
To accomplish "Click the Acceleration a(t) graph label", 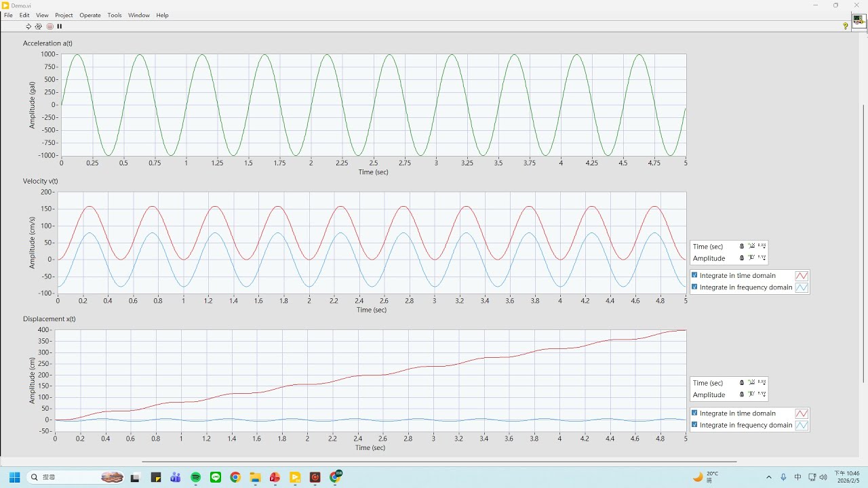I will click(47, 43).
